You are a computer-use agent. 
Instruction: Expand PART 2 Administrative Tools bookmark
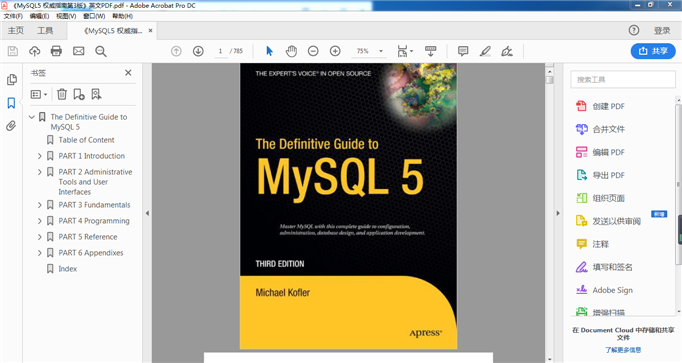coord(40,172)
